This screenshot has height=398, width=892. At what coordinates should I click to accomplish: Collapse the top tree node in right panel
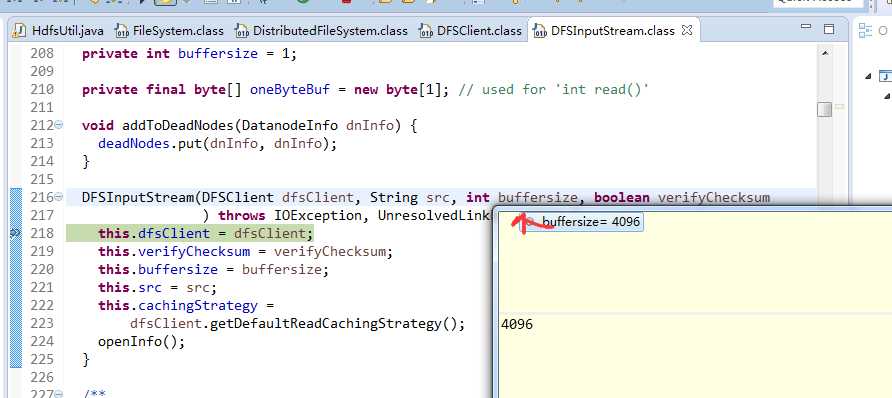pos(868,76)
